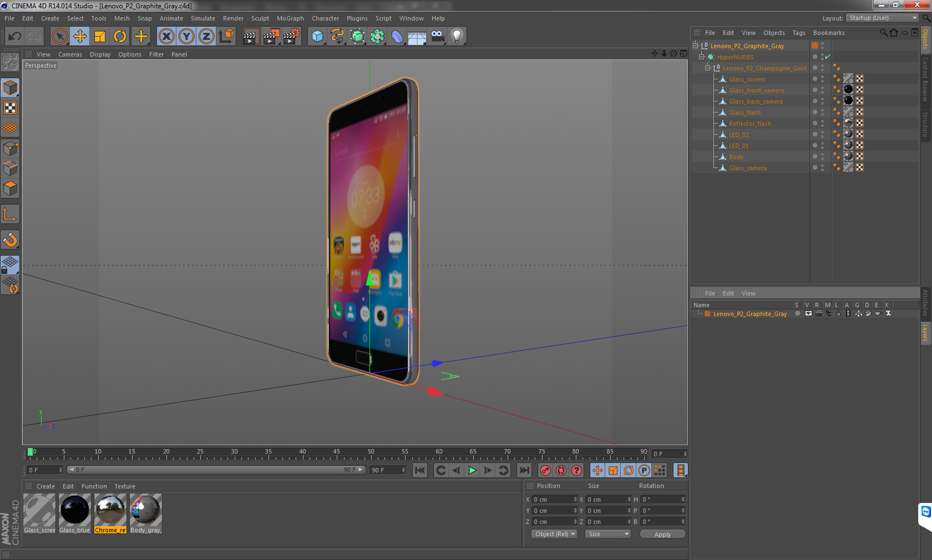Select the Glass_scree material thumbnail
This screenshot has width=932, height=560.
point(39,513)
